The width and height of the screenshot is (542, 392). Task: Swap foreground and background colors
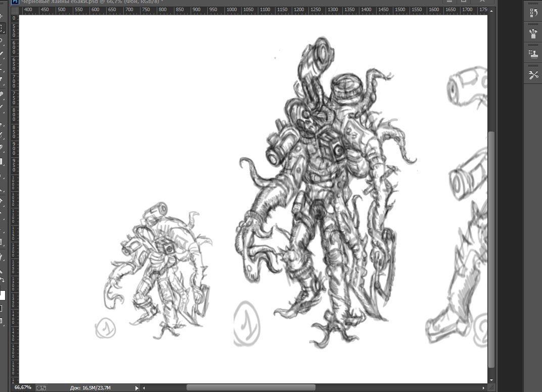pos(2,279)
